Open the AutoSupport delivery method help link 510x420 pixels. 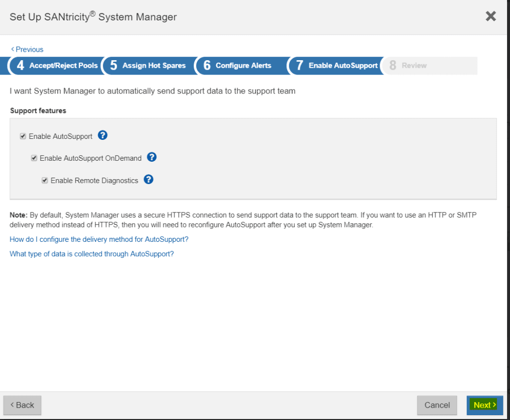(99, 239)
